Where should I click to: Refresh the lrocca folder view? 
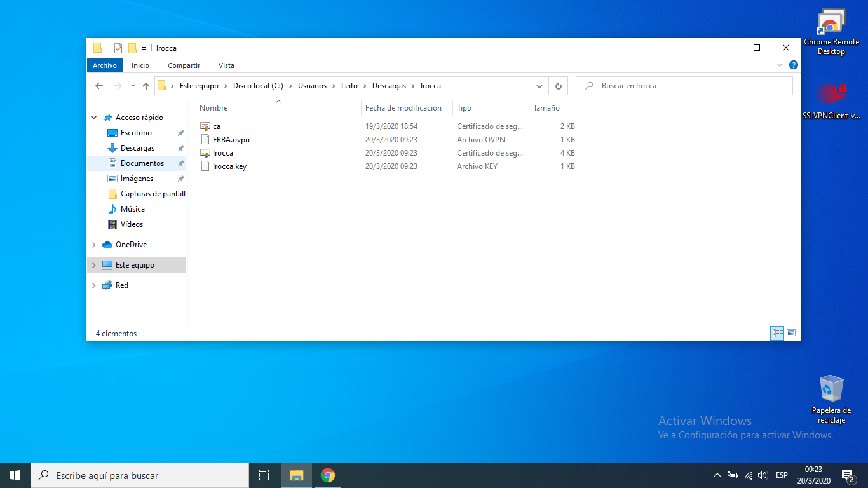tap(558, 86)
